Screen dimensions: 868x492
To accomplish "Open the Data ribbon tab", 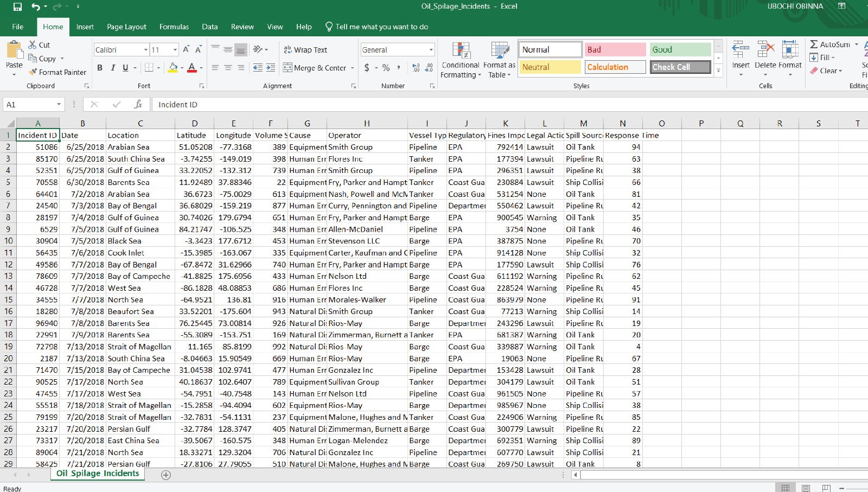I will (x=210, y=27).
